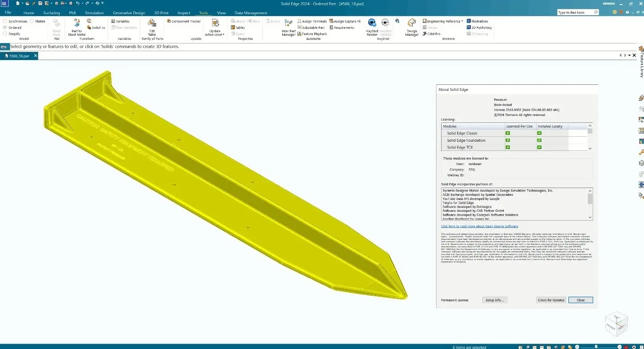Open the File menu
644x349 pixels.
8,12
